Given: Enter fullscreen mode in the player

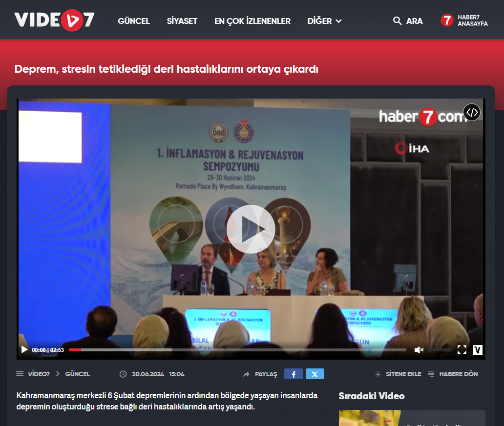Looking at the screenshot, I should tap(462, 349).
